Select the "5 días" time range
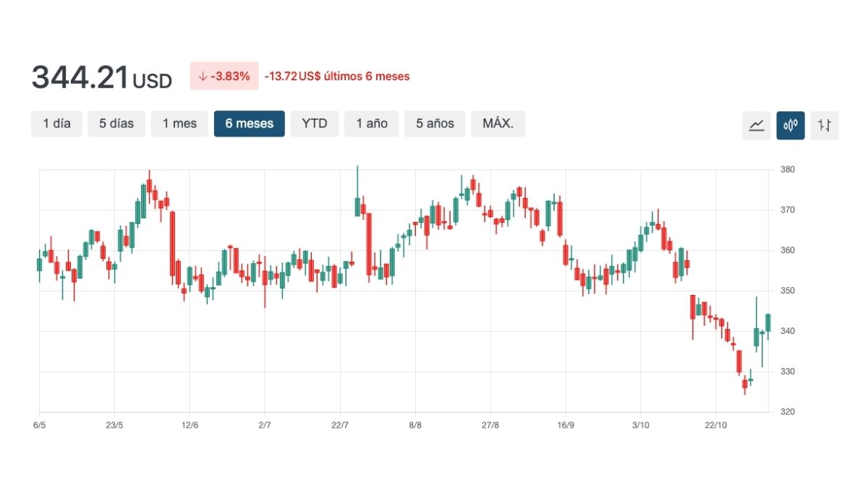 [116, 124]
